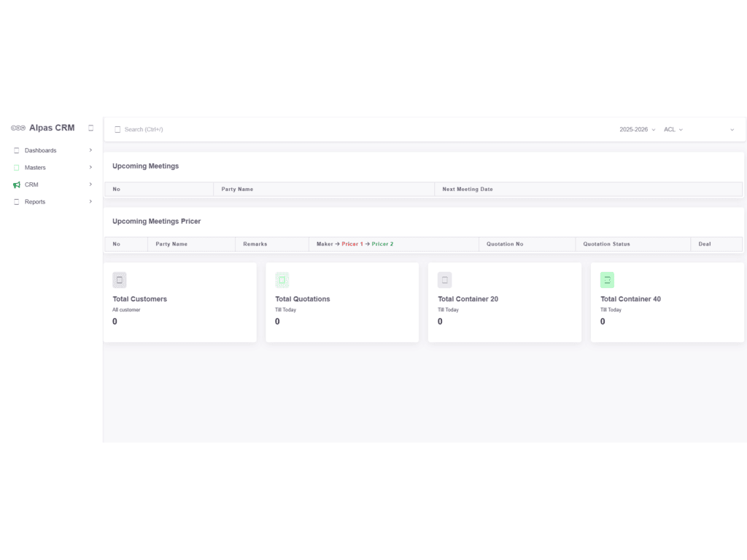This screenshot has height=560, width=747.
Task: Open the ACL company dropdown
Action: (x=673, y=130)
